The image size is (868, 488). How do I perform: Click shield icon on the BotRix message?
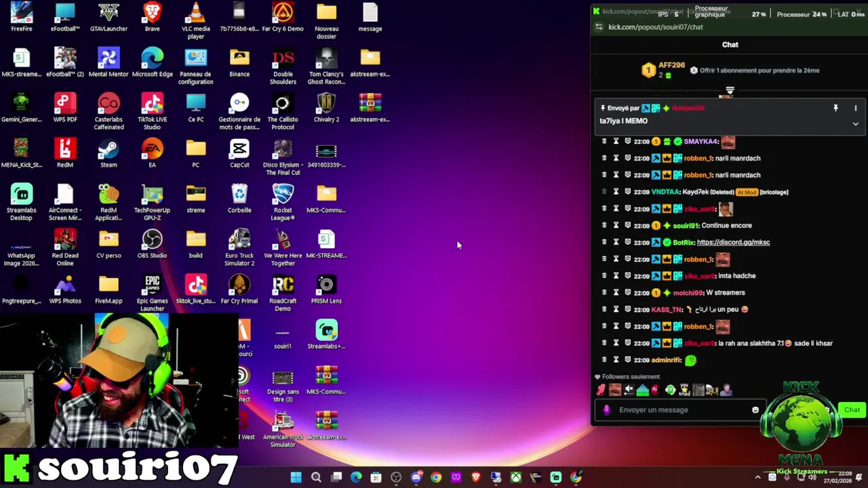pos(628,242)
